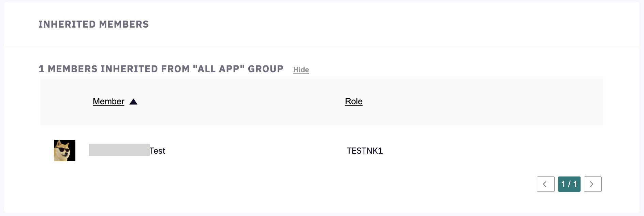Screen dimensions: 644x216
Task: Click the grayed-out redacted member name block
Action: pos(119,150)
